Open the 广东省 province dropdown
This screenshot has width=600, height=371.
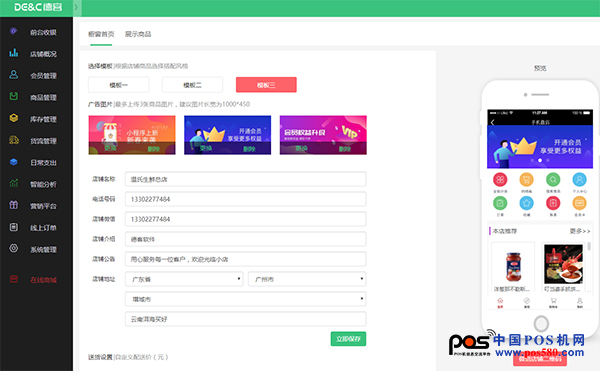(x=184, y=279)
